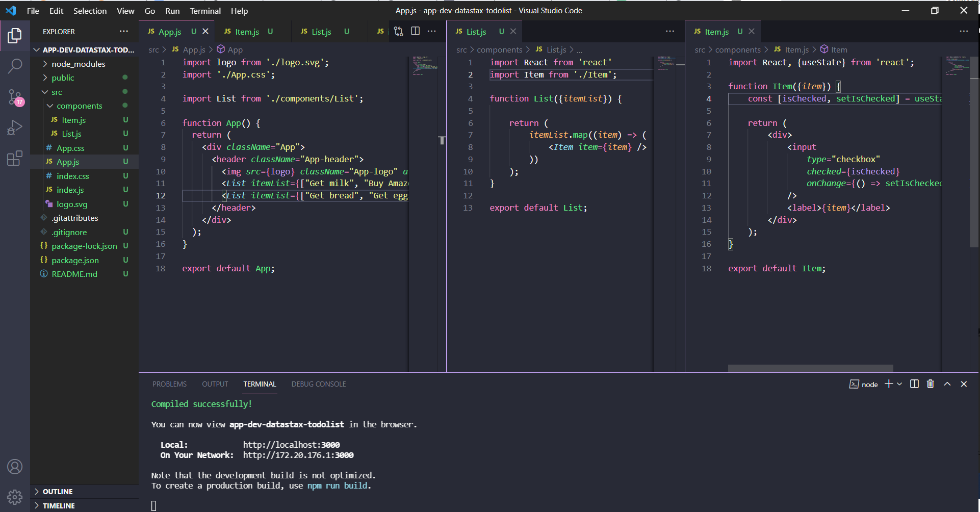This screenshot has width=980, height=512.
Task: Open the Help menu
Action: tap(239, 11)
